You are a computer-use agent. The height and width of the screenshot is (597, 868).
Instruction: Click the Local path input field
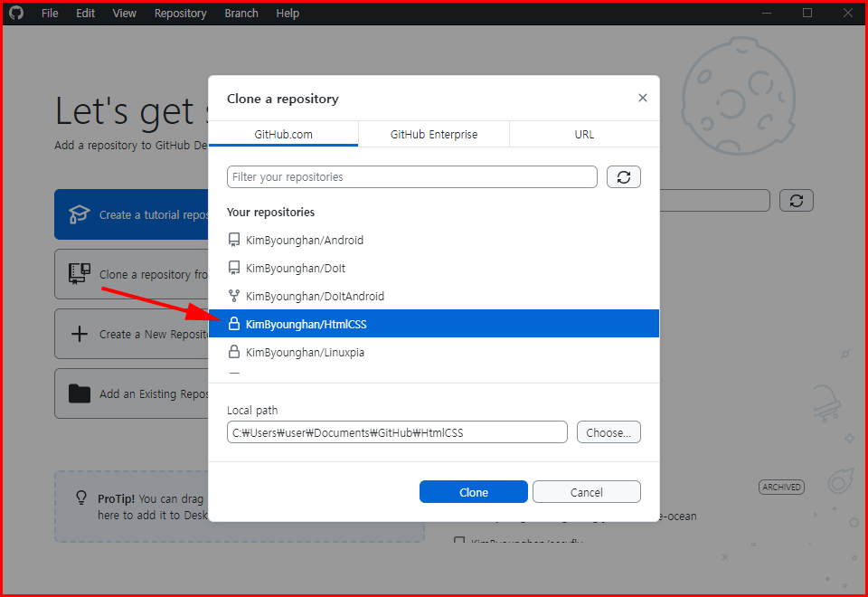coord(397,432)
